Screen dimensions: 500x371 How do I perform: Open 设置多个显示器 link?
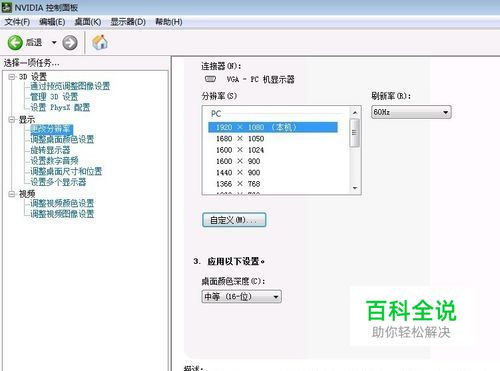coord(58,182)
